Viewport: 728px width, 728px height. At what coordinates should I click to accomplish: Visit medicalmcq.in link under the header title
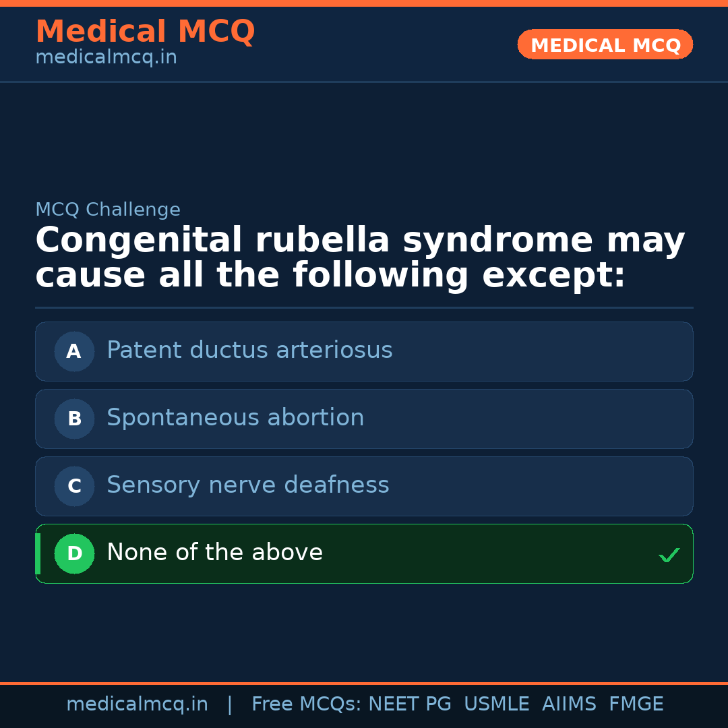tap(106, 58)
